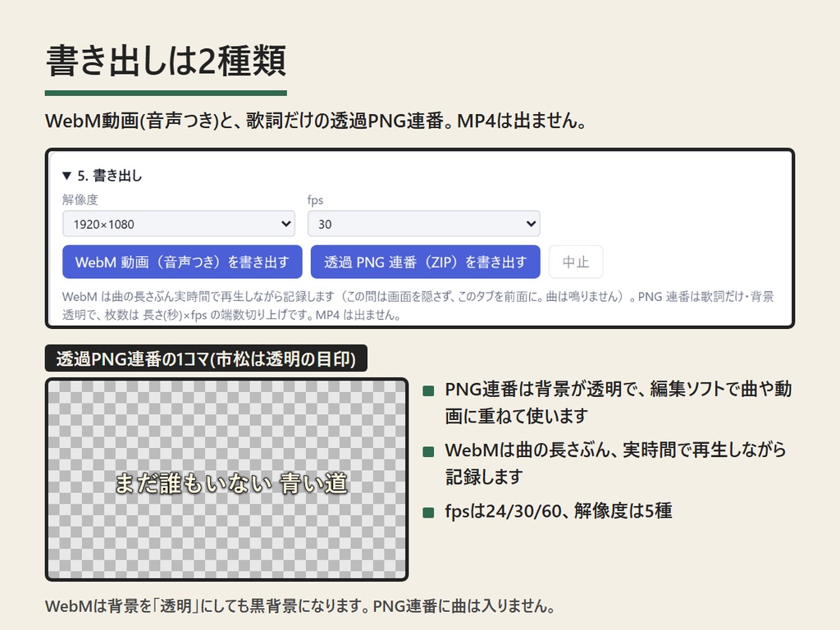Click the 書き出しは2種類 heading

tap(166, 61)
